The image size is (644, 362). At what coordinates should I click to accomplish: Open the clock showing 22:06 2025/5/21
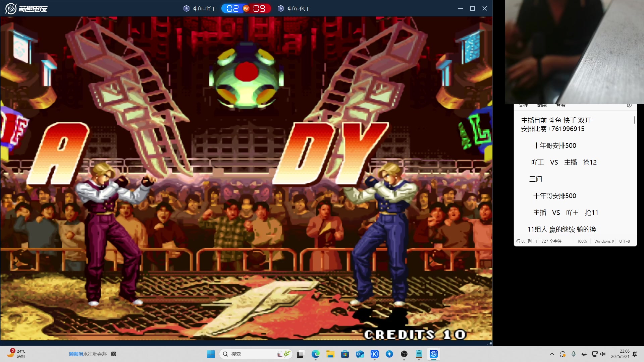click(x=620, y=354)
